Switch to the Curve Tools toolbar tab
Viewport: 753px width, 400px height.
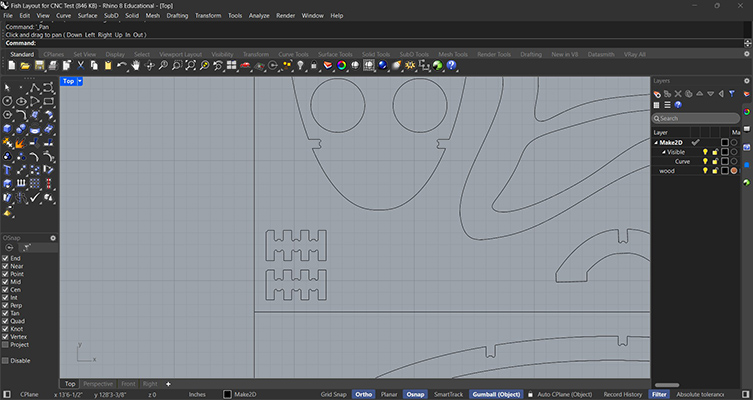(293, 54)
